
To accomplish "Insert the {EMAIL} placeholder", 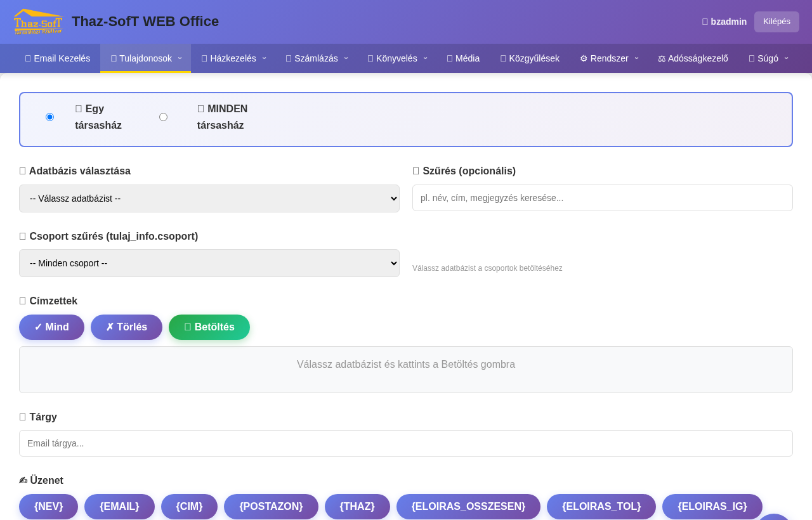I will pyautogui.click(x=119, y=507).
